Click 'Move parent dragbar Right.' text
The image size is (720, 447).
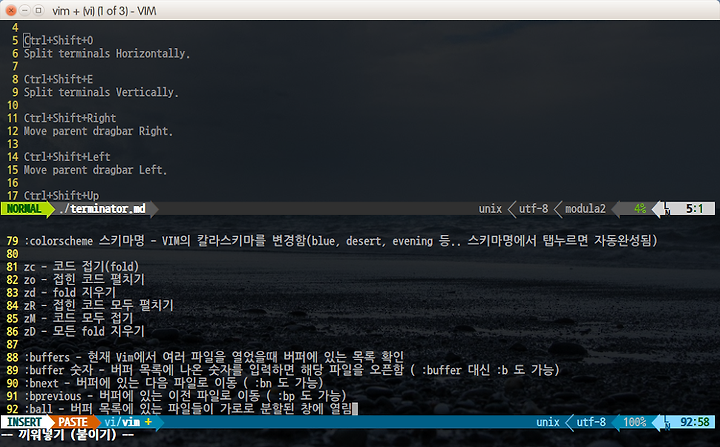(98, 131)
